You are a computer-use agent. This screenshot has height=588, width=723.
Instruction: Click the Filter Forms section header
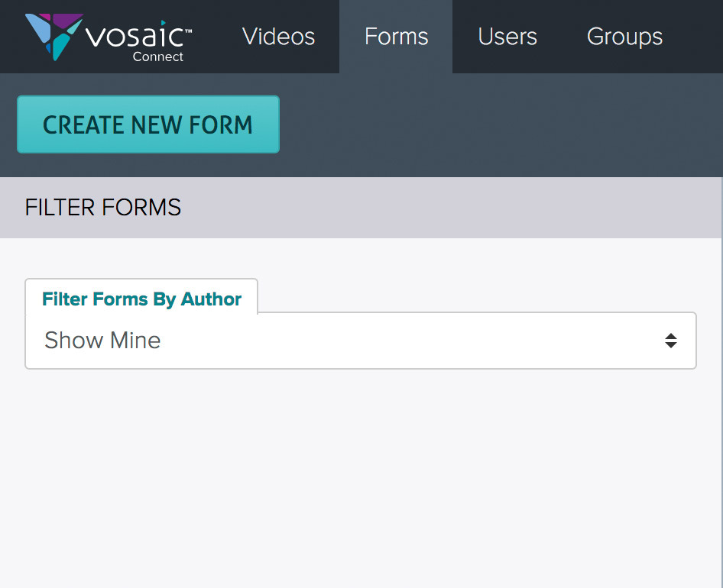coord(361,208)
